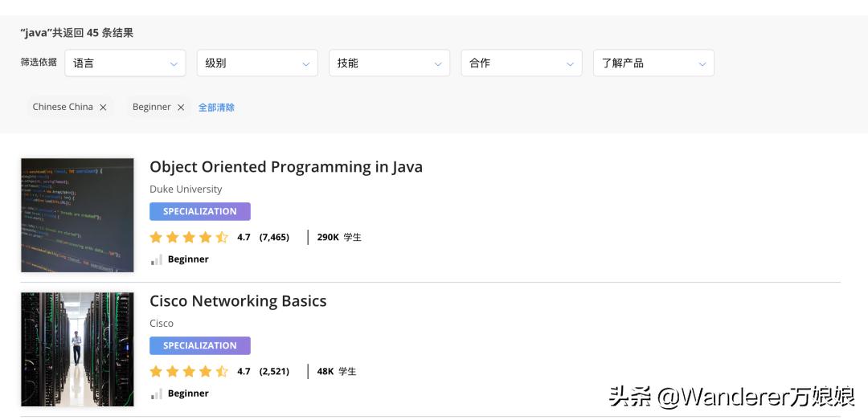This screenshot has width=868, height=420.
Task: Click SPECIALIZATION badge on Cisco course
Action: (199, 346)
